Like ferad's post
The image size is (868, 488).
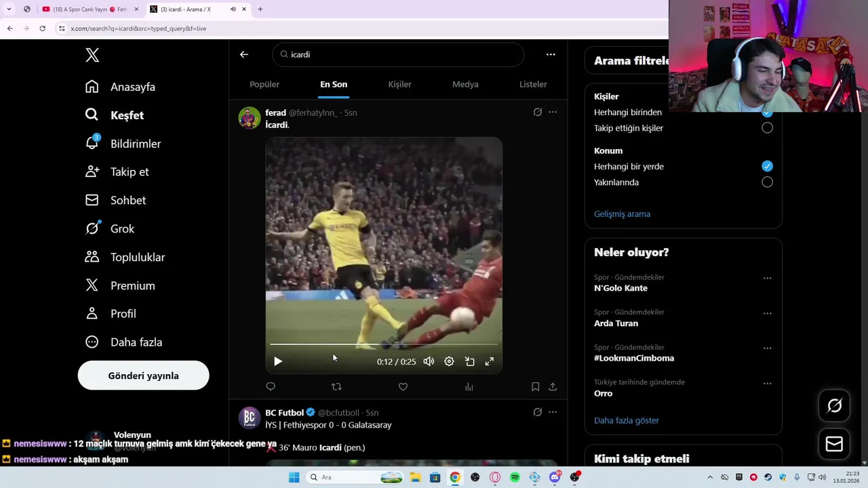click(403, 386)
